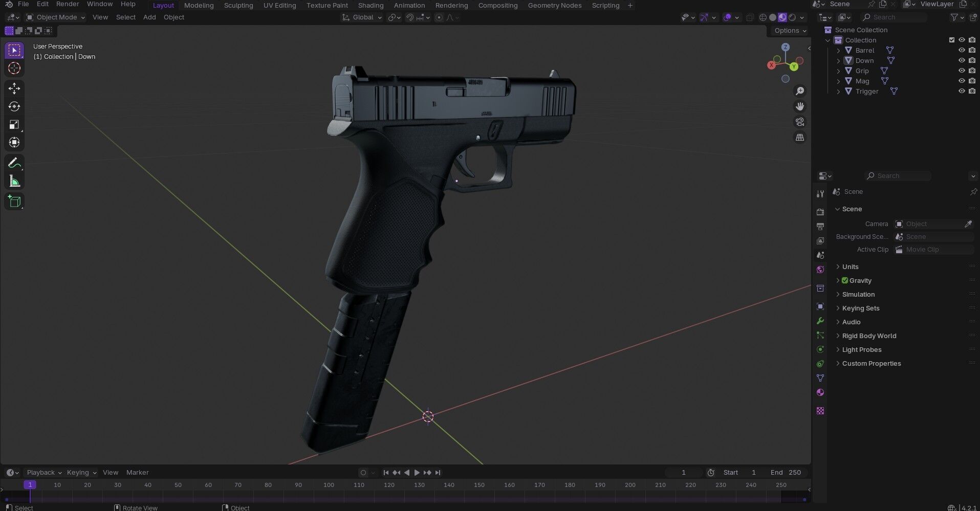Select the Move tool

tap(14, 88)
